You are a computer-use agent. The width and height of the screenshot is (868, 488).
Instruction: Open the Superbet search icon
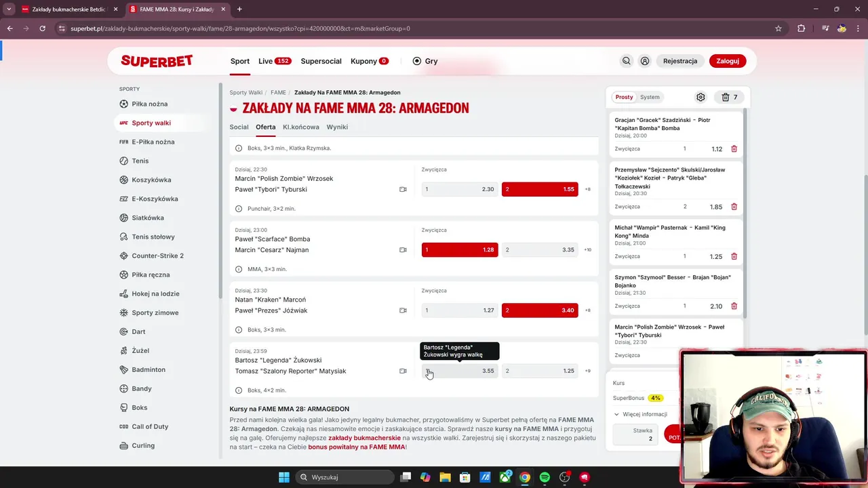(x=627, y=61)
